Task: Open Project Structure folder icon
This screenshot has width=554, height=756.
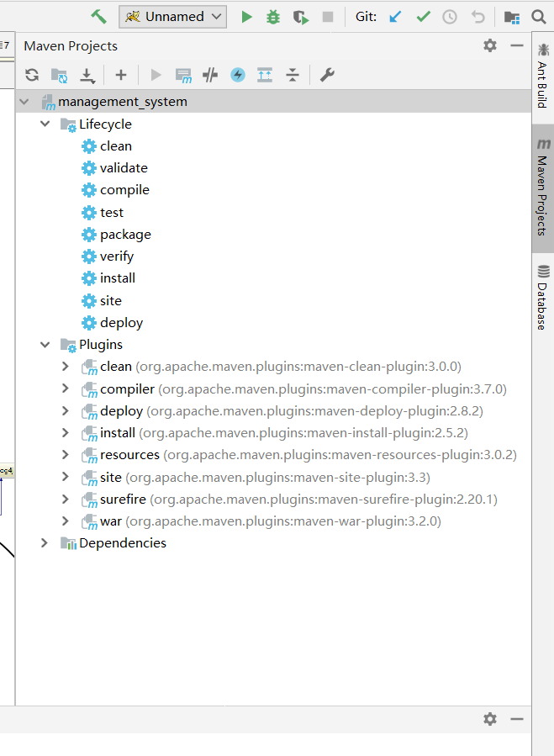Action: coord(512,18)
